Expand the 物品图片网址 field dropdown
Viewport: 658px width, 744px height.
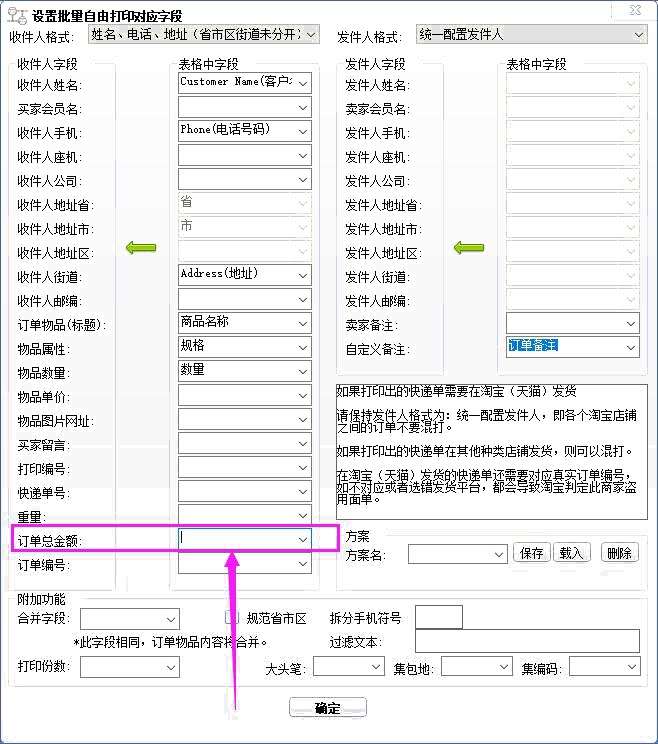point(245,419)
